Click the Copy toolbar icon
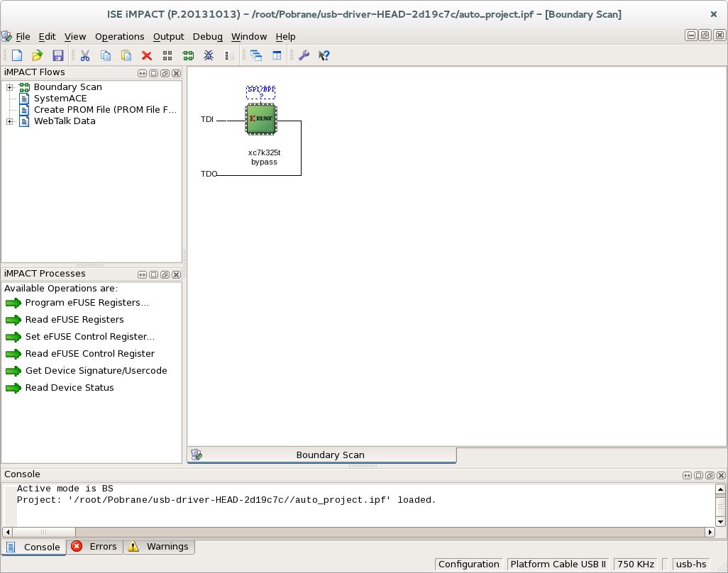Screen dimensions: 728x573 [x=106, y=56]
